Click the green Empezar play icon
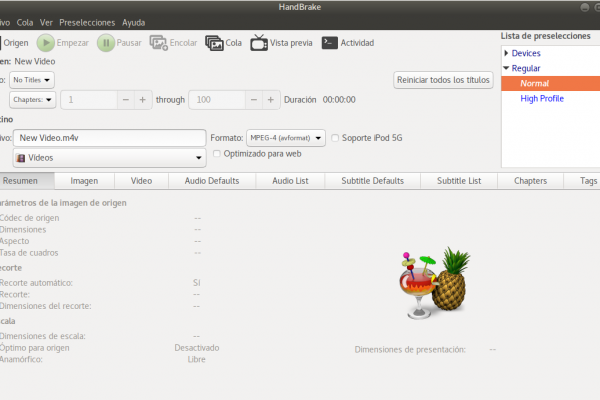The width and height of the screenshot is (600, 400). click(46, 43)
